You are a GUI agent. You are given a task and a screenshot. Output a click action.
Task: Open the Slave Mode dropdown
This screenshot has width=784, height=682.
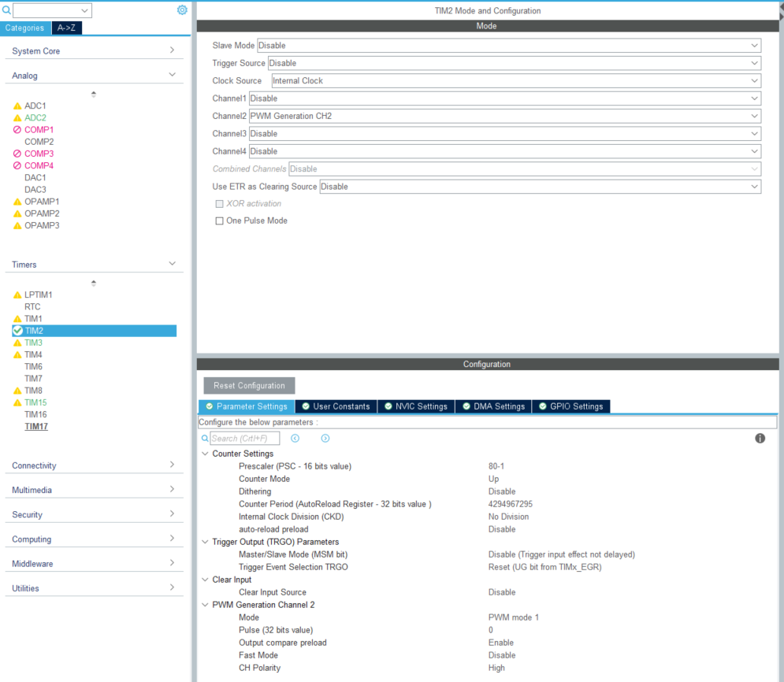509,46
